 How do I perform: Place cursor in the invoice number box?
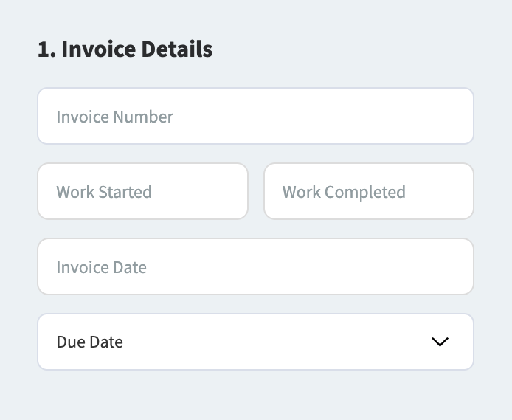pyautogui.click(x=255, y=116)
